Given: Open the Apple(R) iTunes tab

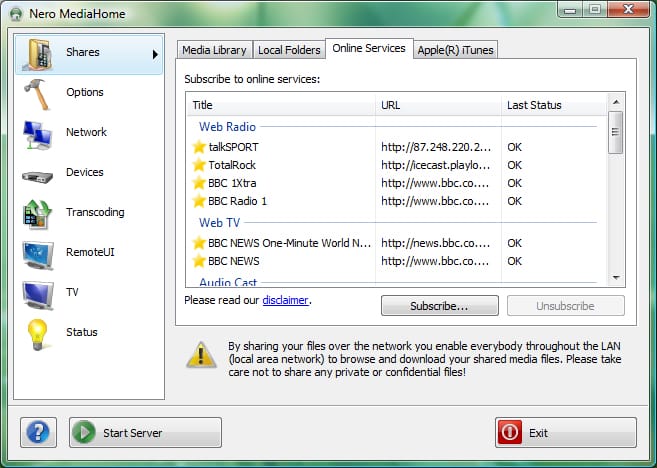Looking at the screenshot, I should (455, 50).
